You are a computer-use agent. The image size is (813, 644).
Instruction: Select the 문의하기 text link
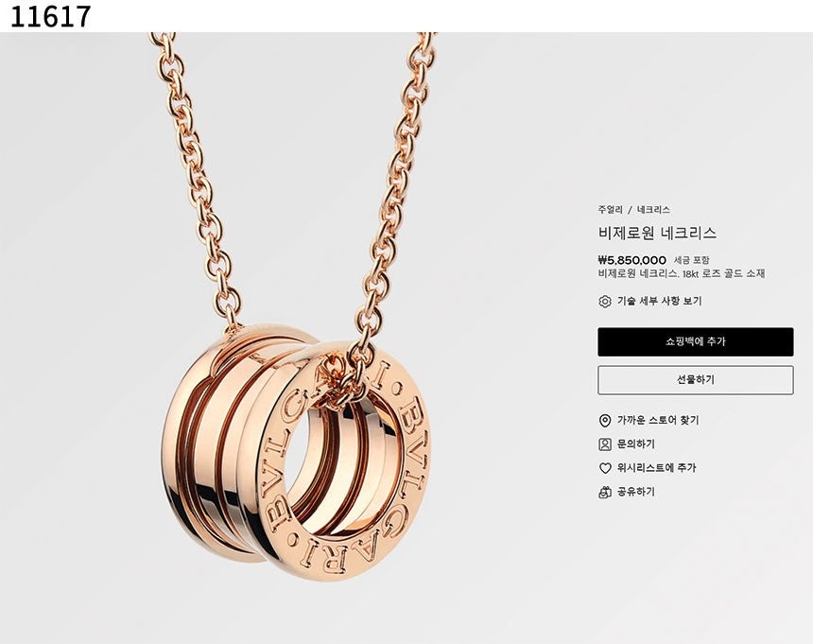tap(635, 444)
